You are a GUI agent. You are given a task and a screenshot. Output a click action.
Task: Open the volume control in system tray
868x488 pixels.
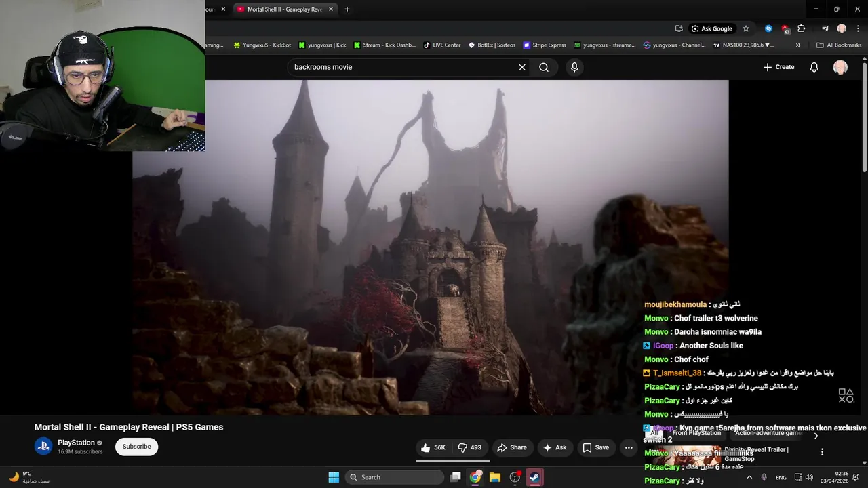[x=809, y=477]
